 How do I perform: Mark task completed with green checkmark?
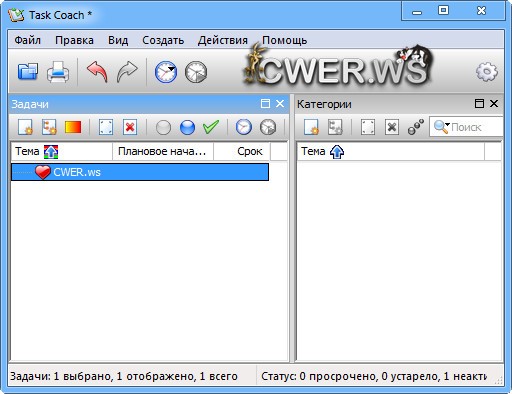(x=211, y=127)
